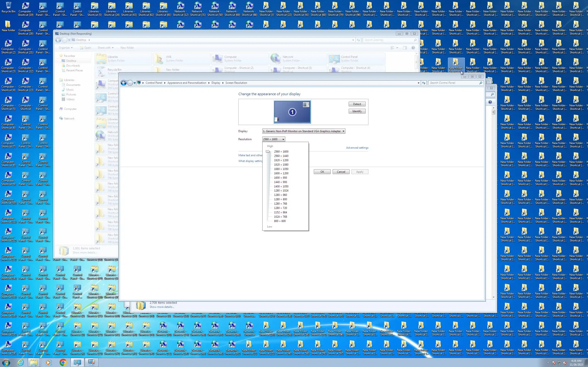Select 1024 × 768 in resolution list
The height and width of the screenshot is (367, 588).
pyautogui.click(x=280, y=217)
